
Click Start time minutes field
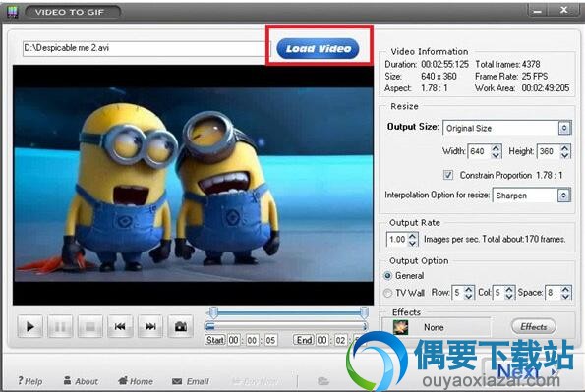253,340
